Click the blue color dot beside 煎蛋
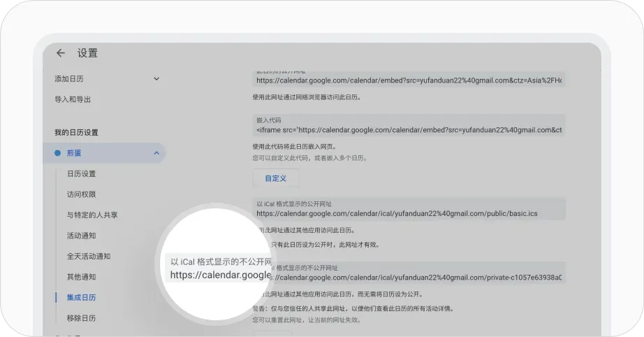 click(x=57, y=153)
